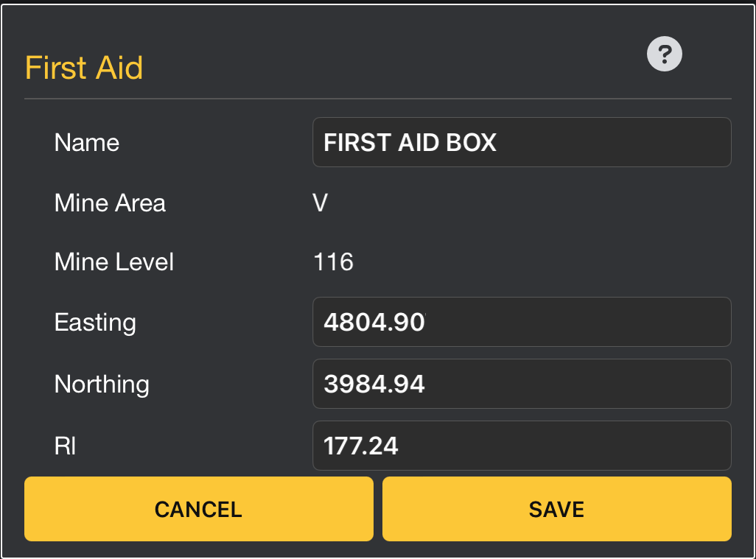Cancel editing the First Aid entry
This screenshot has height=559, width=756.
pyautogui.click(x=199, y=509)
